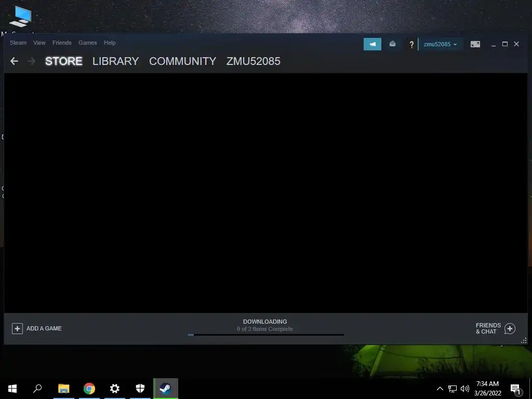Open the notification center icon
The image size is (532, 399).
[x=515, y=389]
